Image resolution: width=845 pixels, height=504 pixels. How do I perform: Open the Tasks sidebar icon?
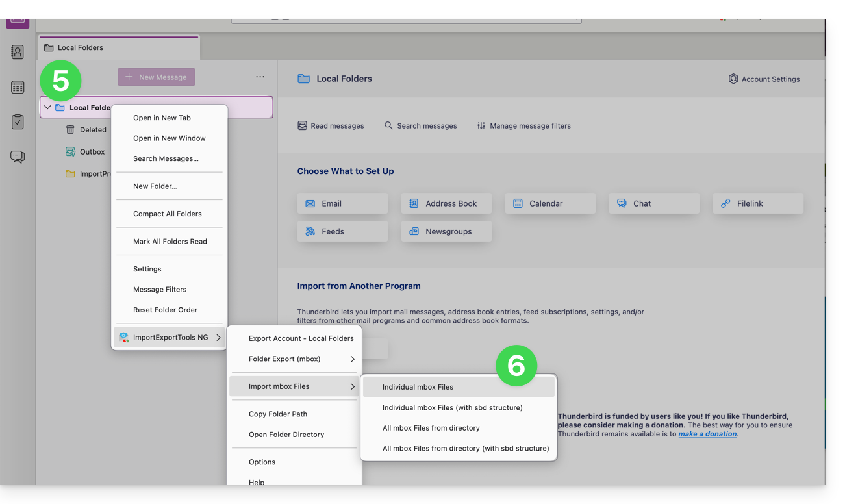pyautogui.click(x=18, y=122)
